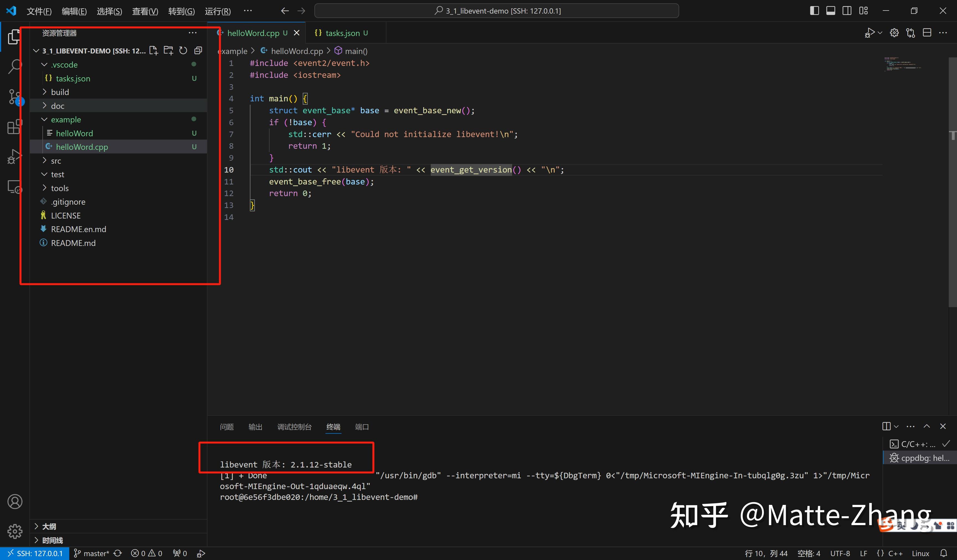Open the Remote Explorer view

tap(14, 187)
